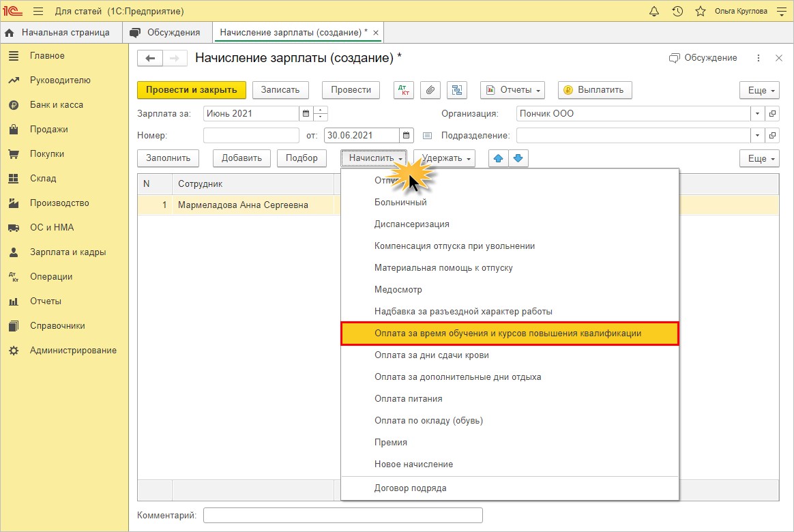Select row Мармеладова Анна Сергеевна
The height and width of the screenshot is (532, 794).
243,205
